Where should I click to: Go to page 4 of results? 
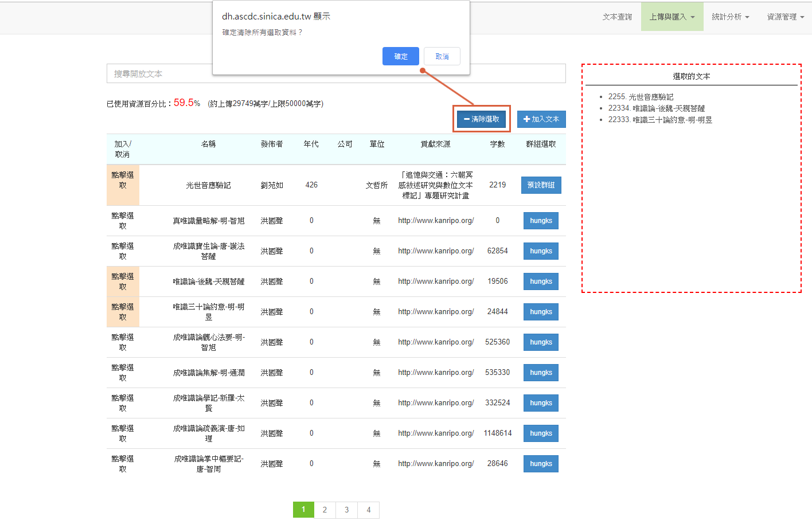tap(368, 510)
